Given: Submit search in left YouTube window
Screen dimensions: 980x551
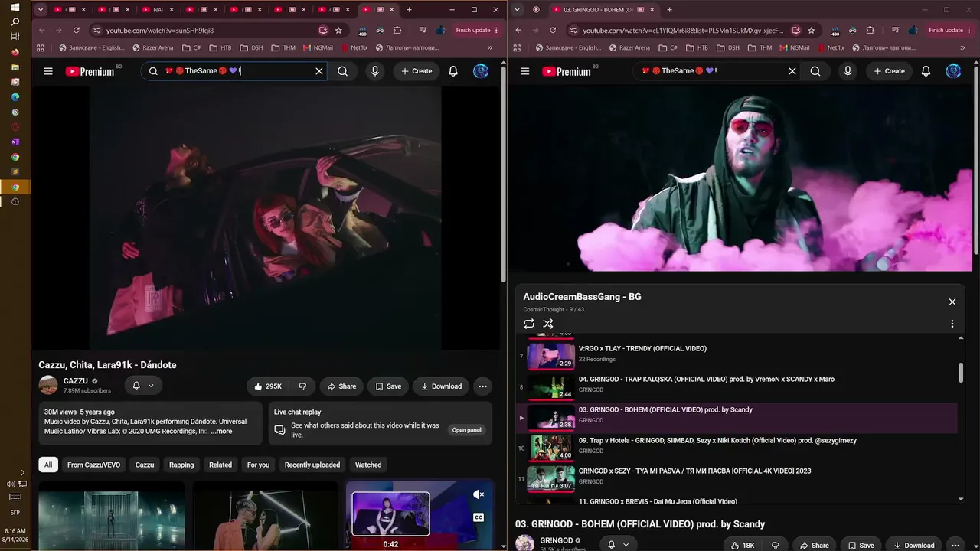Looking at the screenshot, I should click(x=342, y=71).
